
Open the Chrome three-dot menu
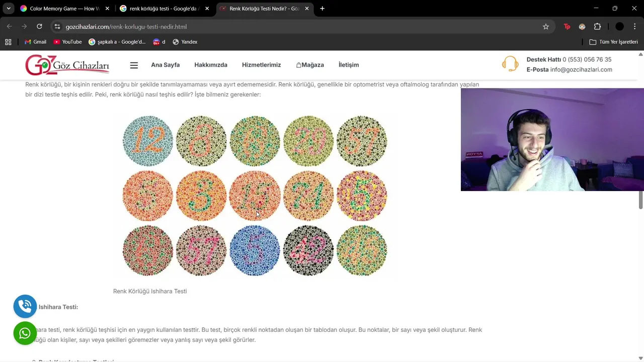[635, 27]
